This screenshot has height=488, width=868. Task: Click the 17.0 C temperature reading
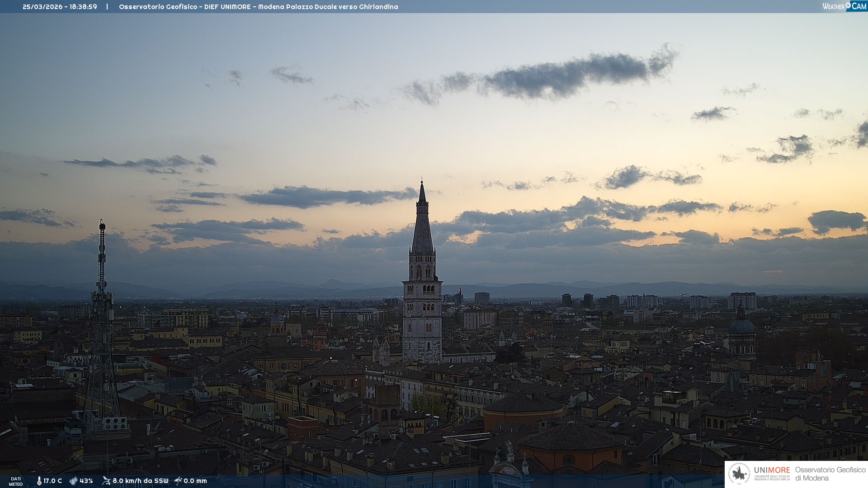click(53, 481)
